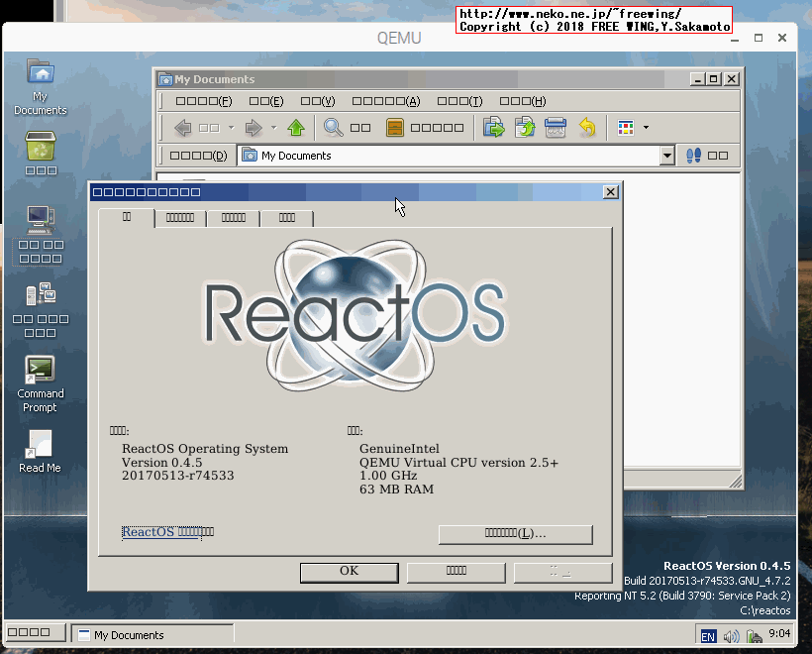This screenshot has height=654, width=812.
Task: Open the View (V) menu
Action: click(318, 101)
